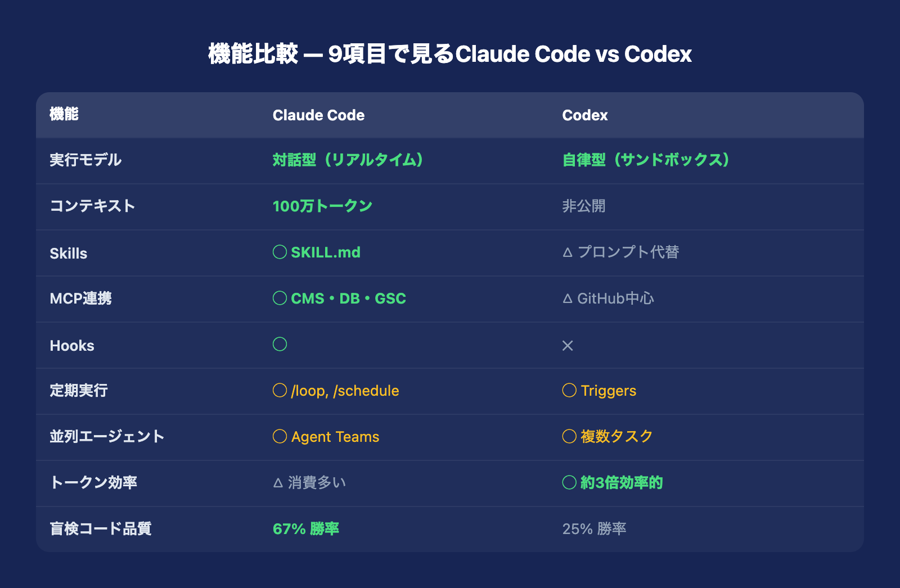Click the 機能 column header

[x=64, y=115]
